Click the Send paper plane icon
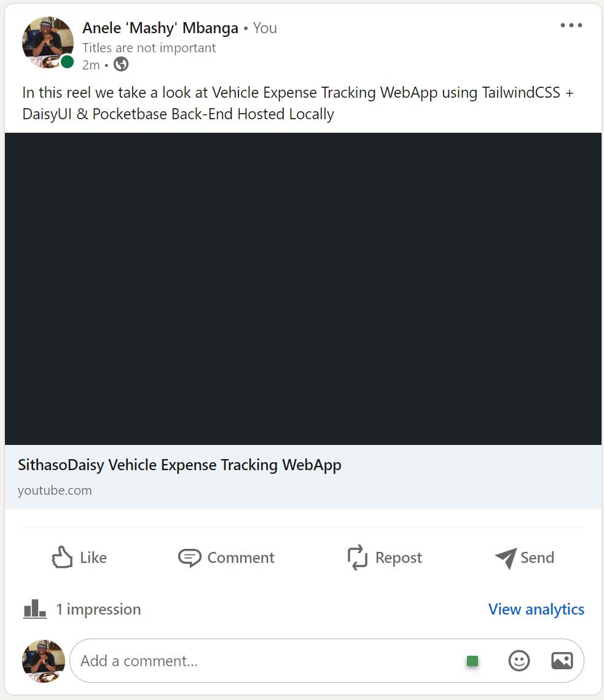This screenshot has height=700, width=604. click(x=506, y=557)
